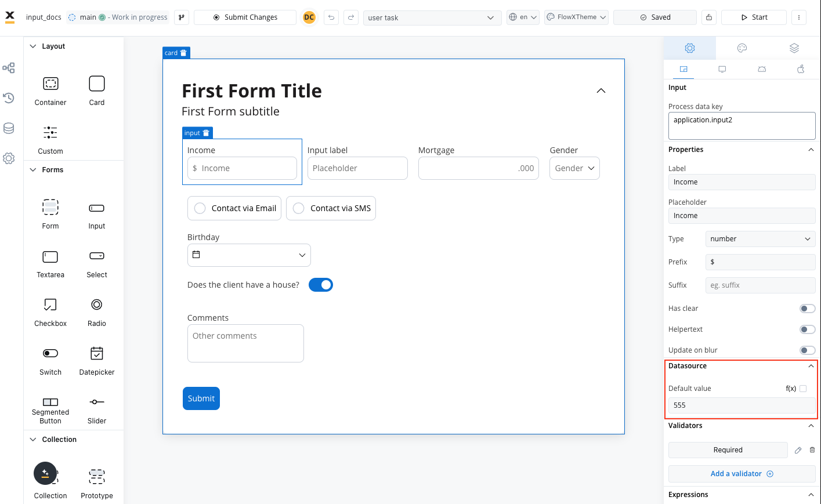Open the Gender dropdown on canvas
This screenshot has height=504, width=821.
point(574,168)
